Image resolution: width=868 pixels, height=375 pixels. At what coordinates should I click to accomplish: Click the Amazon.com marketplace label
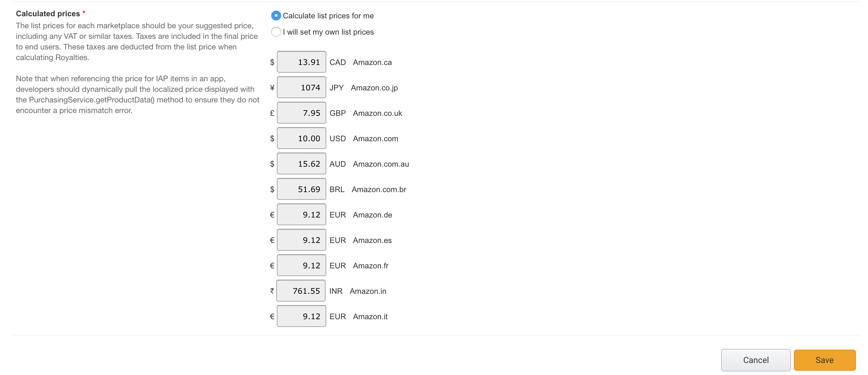(x=375, y=138)
